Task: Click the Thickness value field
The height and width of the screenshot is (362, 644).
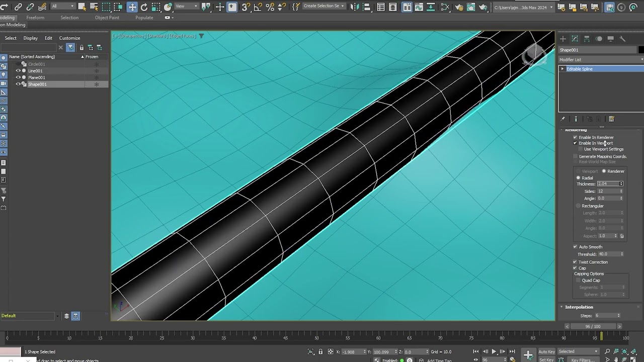Action: coord(607,184)
